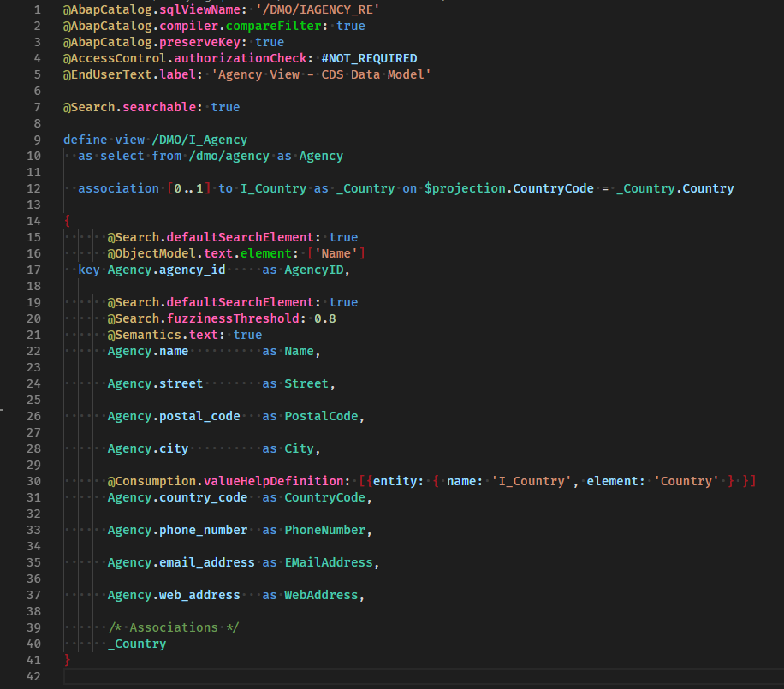Click Agency.country_code field on line 31
Viewport: 784px width, 689px height.
[177, 497]
